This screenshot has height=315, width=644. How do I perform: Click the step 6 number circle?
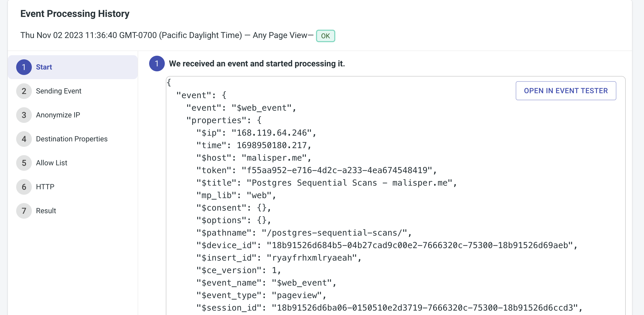coord(24,187)
